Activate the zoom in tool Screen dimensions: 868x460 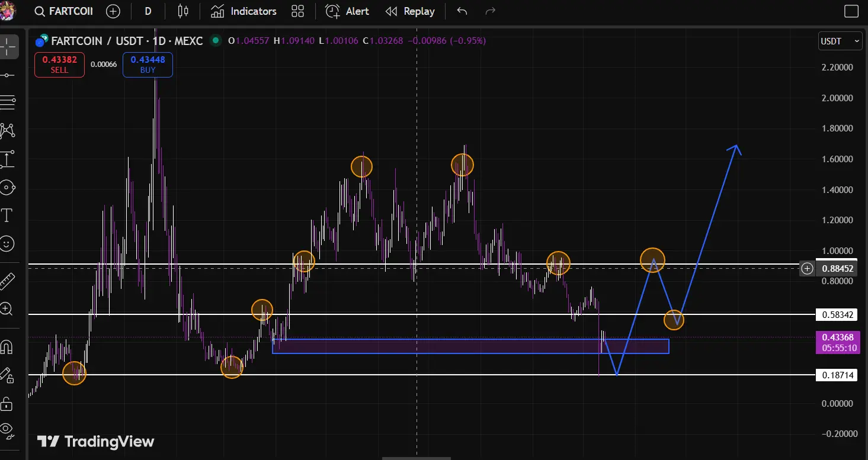(7, 308)
